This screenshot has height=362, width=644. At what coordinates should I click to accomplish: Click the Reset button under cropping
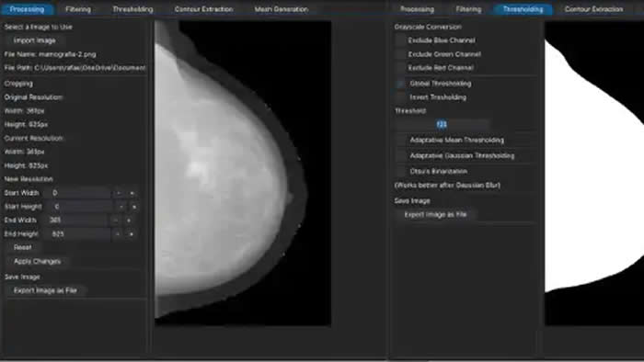point(23,248)
